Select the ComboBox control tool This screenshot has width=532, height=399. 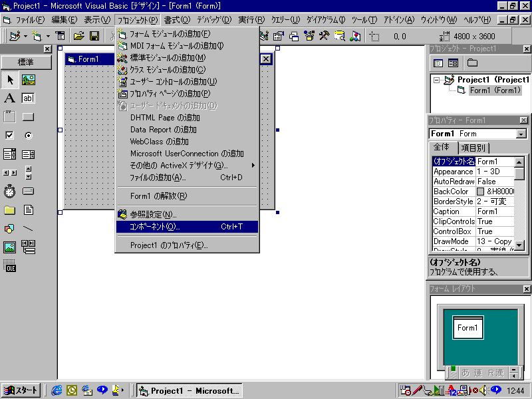pos(10,154)
